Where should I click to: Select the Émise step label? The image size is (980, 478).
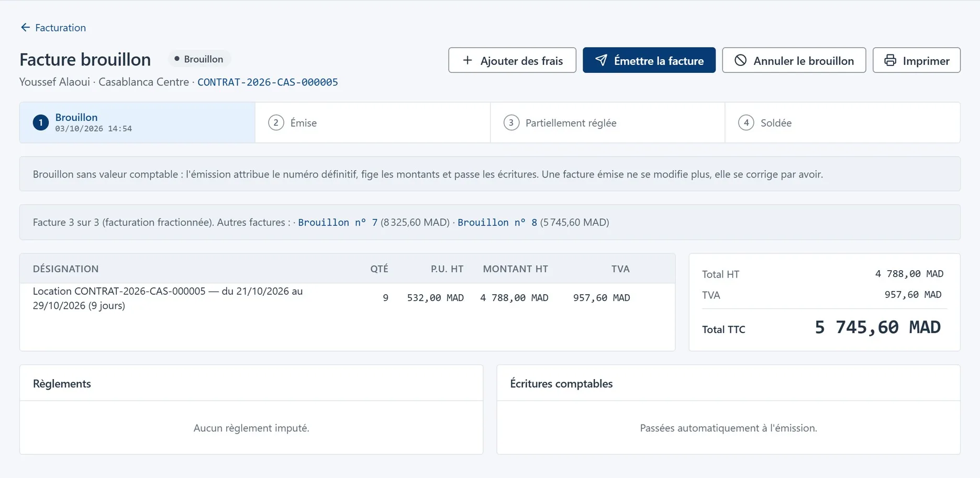[x=304, y=123]
